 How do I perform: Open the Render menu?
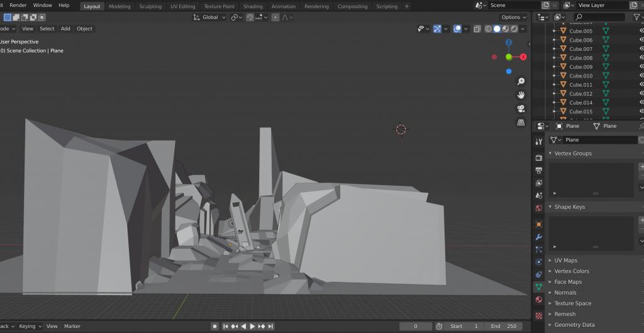coord(18,5)
